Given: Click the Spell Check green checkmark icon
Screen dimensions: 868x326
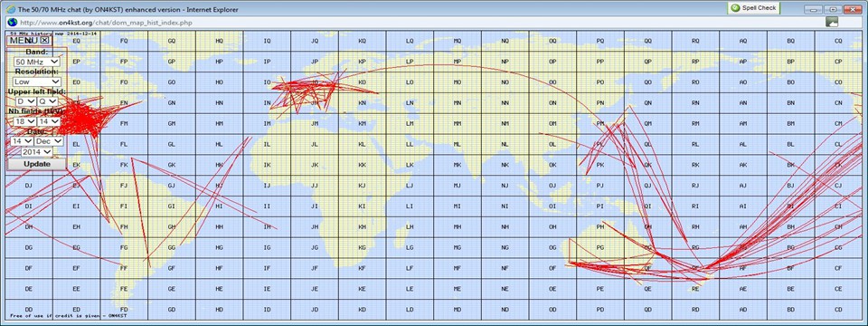Looking at the screenshot, I should click(734, 8).
